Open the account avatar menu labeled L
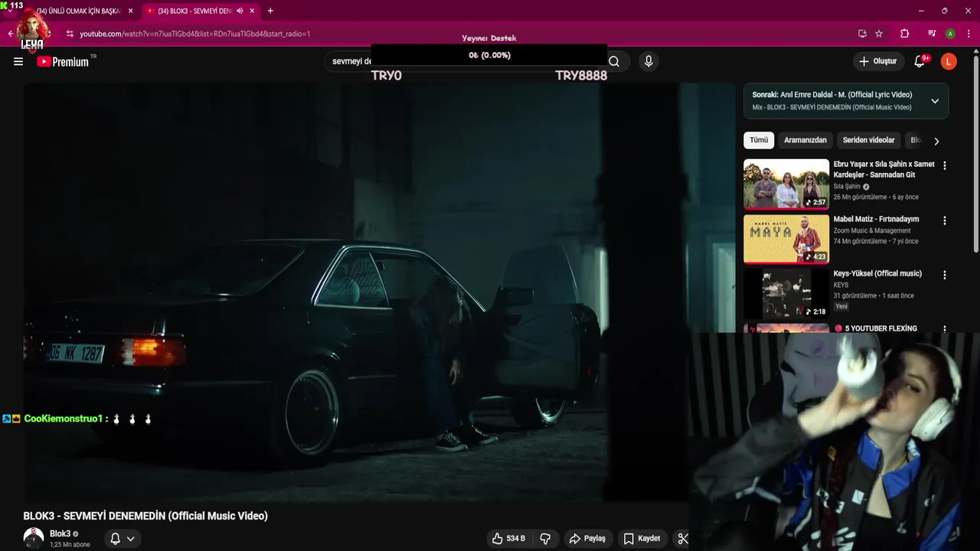 pos(949,61)
